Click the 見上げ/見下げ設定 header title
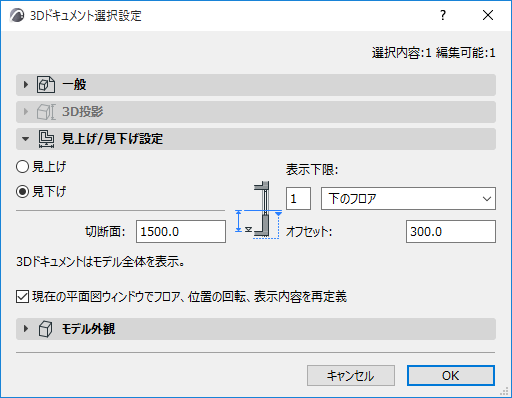This screenshot has width=512, height=398. coord(113,139)
